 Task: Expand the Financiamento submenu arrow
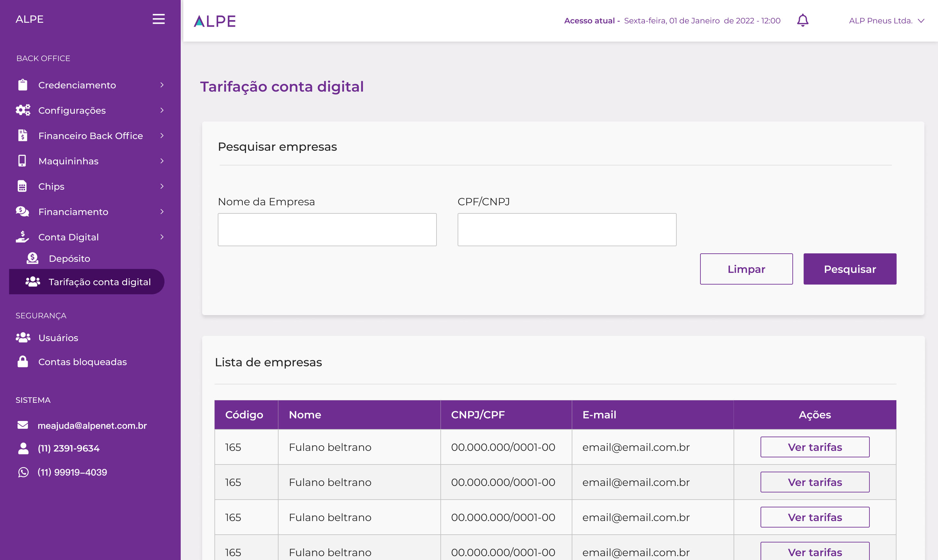(162, 212)
